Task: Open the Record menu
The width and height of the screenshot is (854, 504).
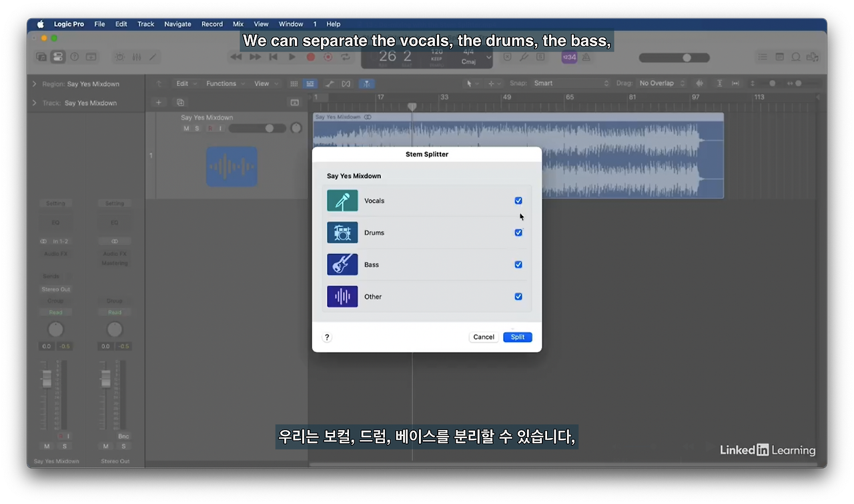Action: pyautogui.click(x=212, y=24)
